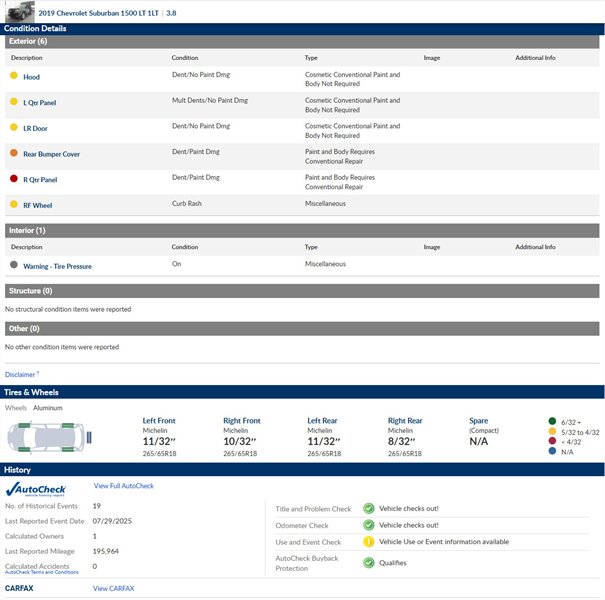Click the red dot beside R Qtr Panel
The image size is (605, 600).
(x=14, y=180)
